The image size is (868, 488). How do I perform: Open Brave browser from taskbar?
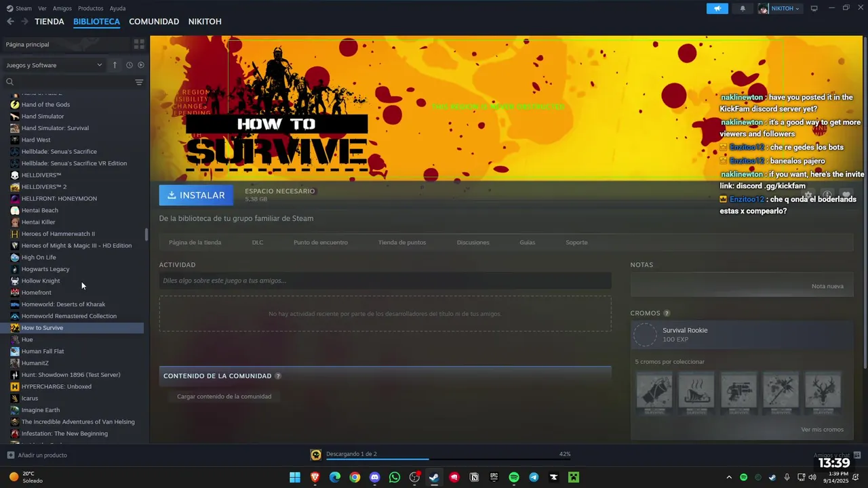tap(315, 477)
